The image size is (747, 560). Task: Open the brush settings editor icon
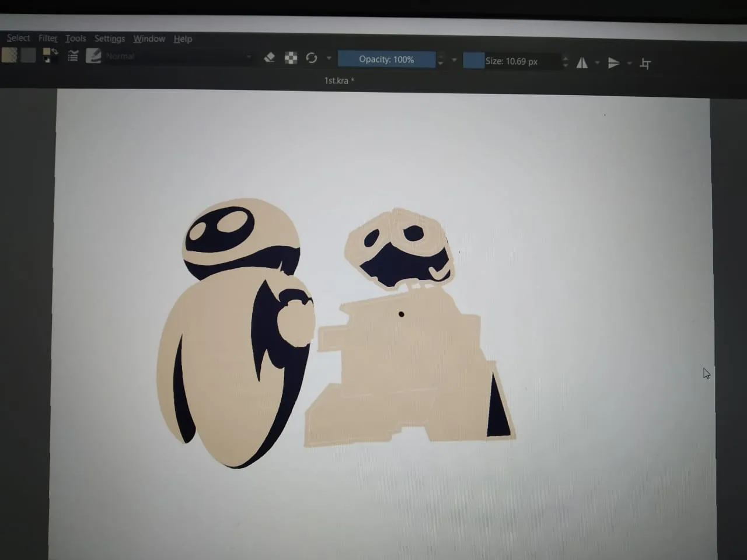pos(73,56)
